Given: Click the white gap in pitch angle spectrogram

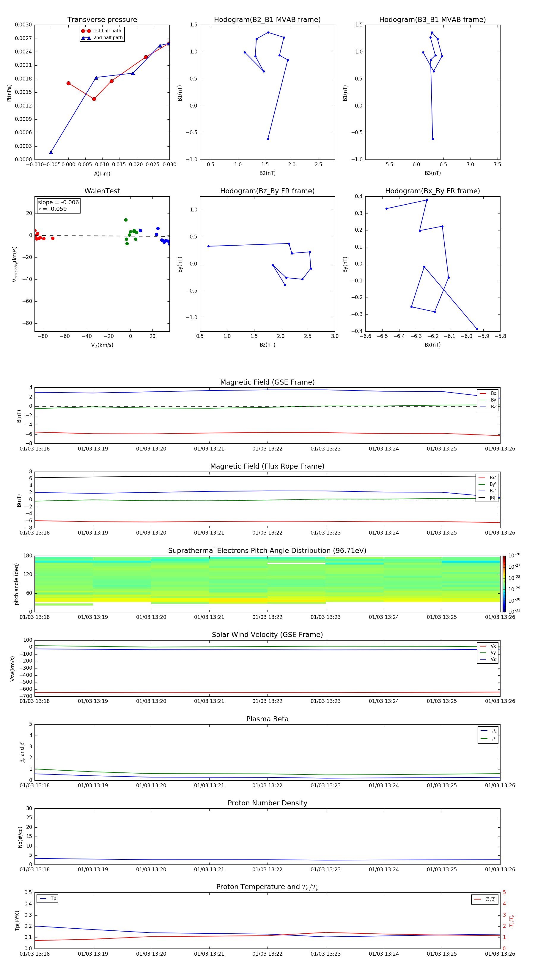Looking at the screenshot, I should (x=296, y=563).
